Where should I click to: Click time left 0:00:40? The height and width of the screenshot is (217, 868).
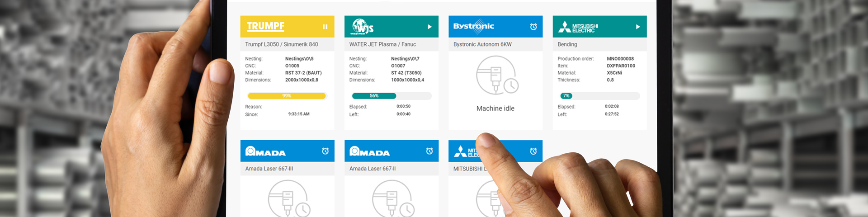point(403,114)
